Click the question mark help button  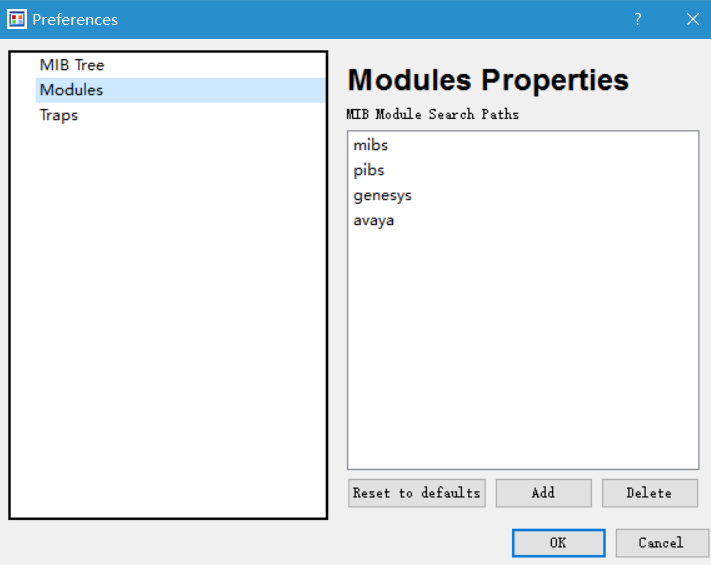(637, 19)
